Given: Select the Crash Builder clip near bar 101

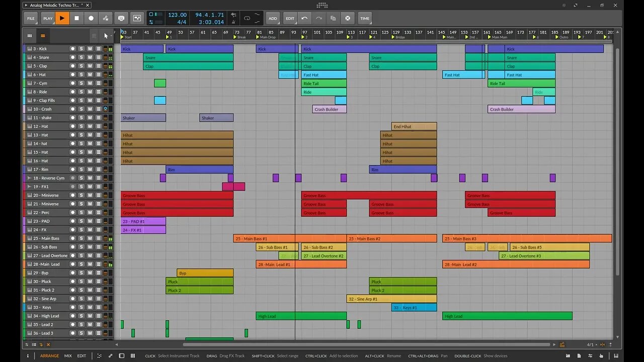Looking at the screenshot, I should tap(329, 109).
